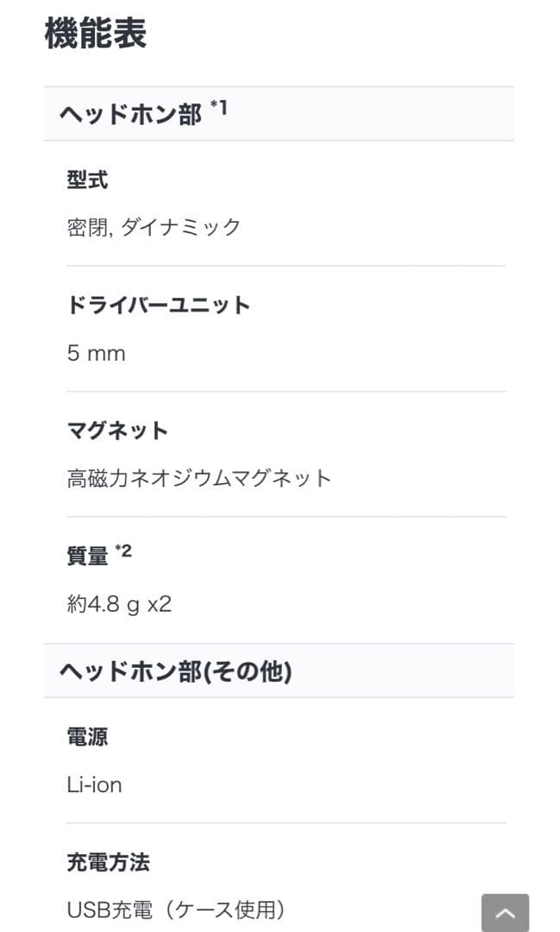Select the Li-ion battery value
Viewport: 560px width, 932px height.
point(92,784)
